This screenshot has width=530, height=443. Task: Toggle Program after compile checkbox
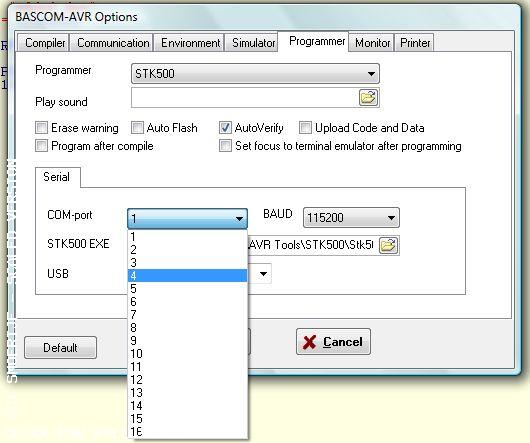[x=42, y=146]
